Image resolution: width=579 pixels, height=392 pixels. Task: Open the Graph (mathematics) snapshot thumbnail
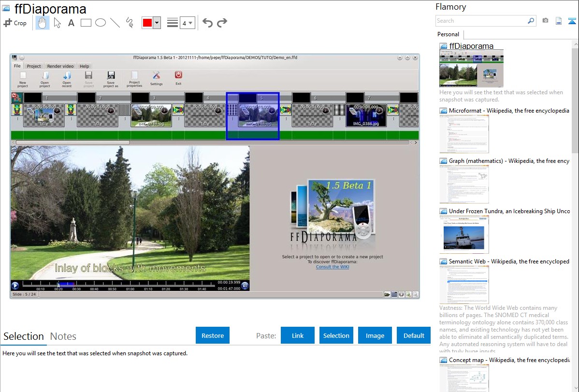click(464, 184)
